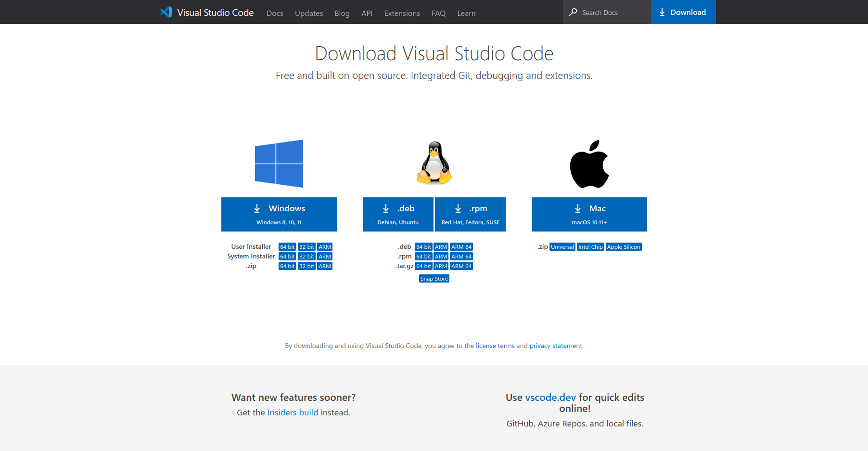Get Windows System Installer 32 bit
Screen dimensions: 868x451
pos(306,257)
